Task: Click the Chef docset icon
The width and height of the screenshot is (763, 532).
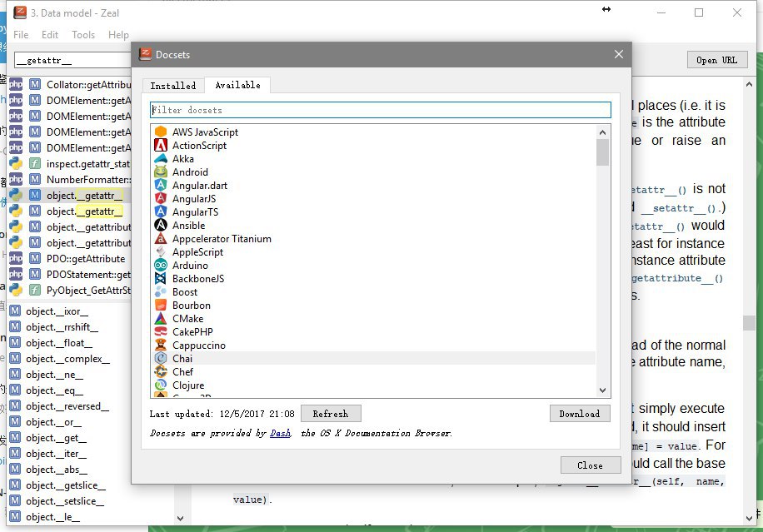Action: (x=161, y=372)
